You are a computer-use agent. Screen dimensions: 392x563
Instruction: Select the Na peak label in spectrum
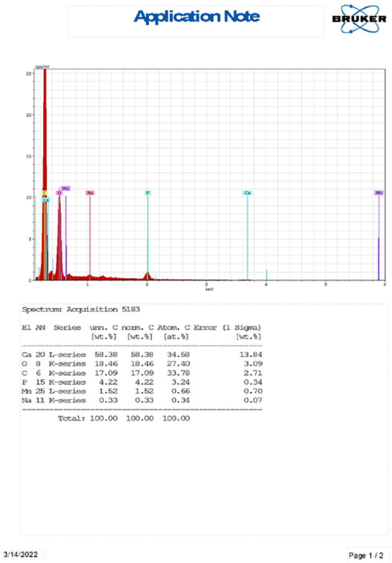click(89, 193)
